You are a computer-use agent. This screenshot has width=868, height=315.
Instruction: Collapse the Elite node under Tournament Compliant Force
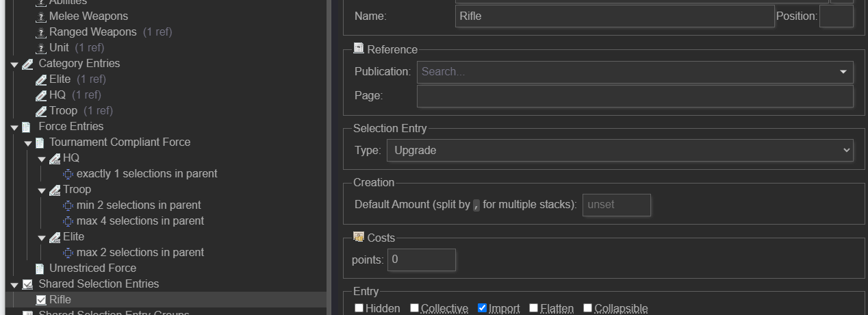point(42,238)
